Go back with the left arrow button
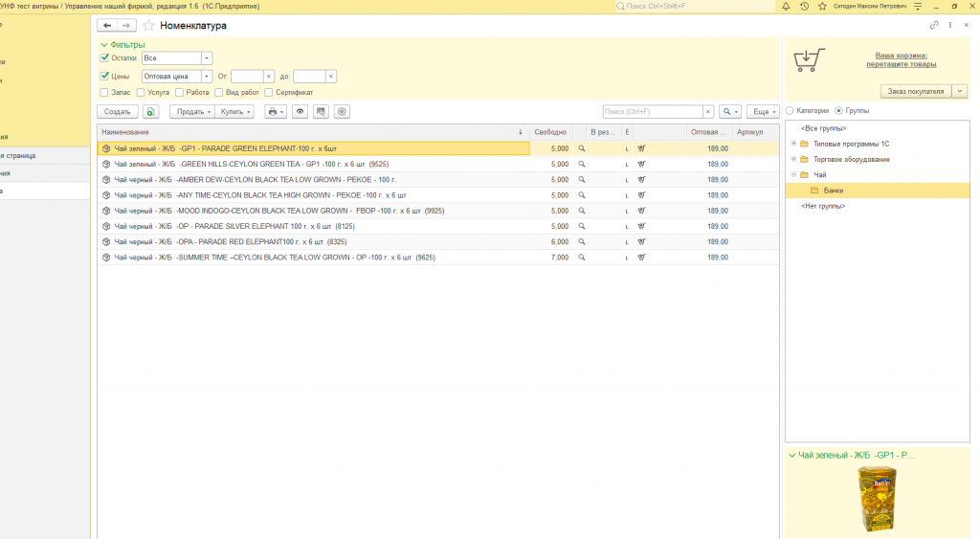The width and height of the screenshot is (980, 539). (x=107, y=26)
